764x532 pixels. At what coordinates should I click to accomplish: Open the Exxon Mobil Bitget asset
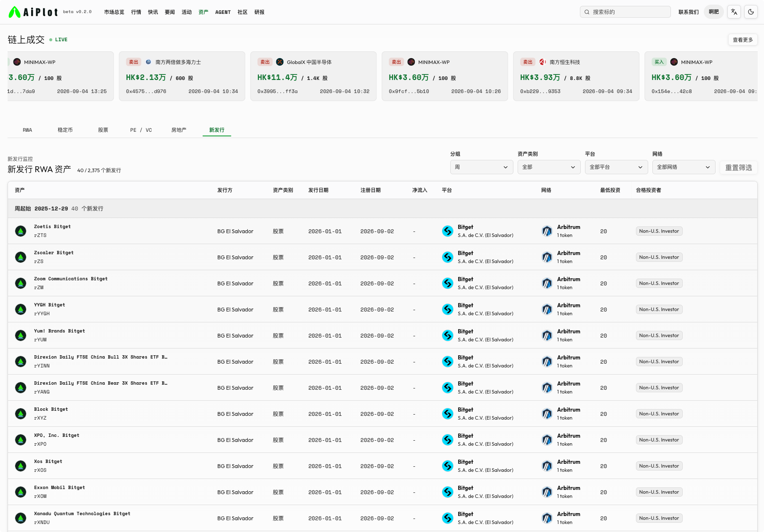pos(59,488)
